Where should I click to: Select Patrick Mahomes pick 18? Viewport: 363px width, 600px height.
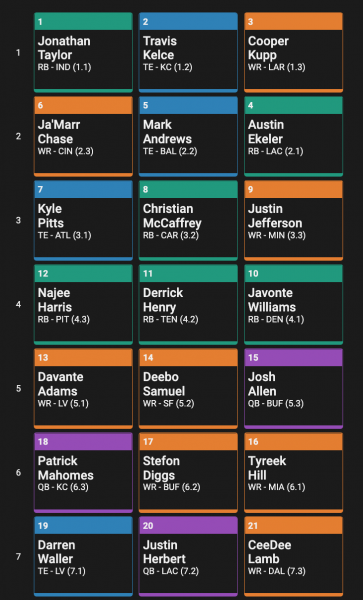(83, 473)
